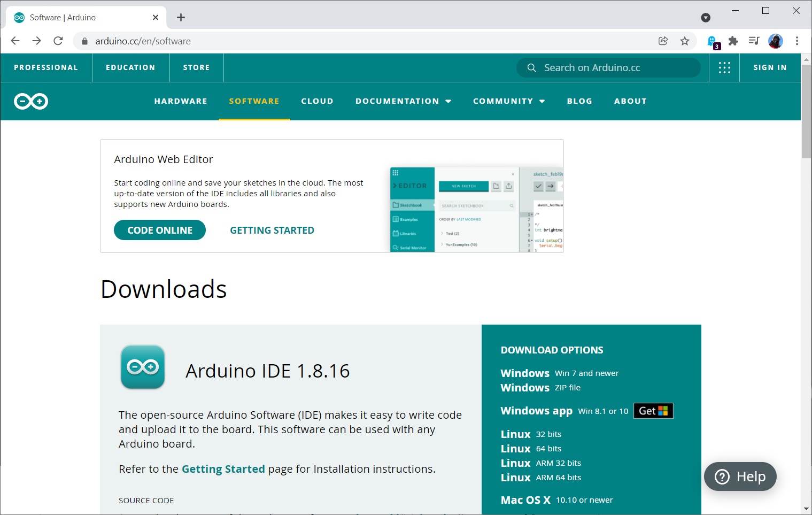This screenshot has width=812, height=515.
Task: Click the site lock icon in address bar
Action: [x=84, y=41]
